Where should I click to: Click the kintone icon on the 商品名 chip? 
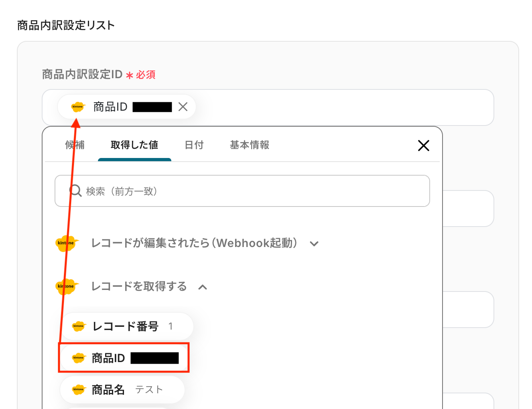(79, 389)
